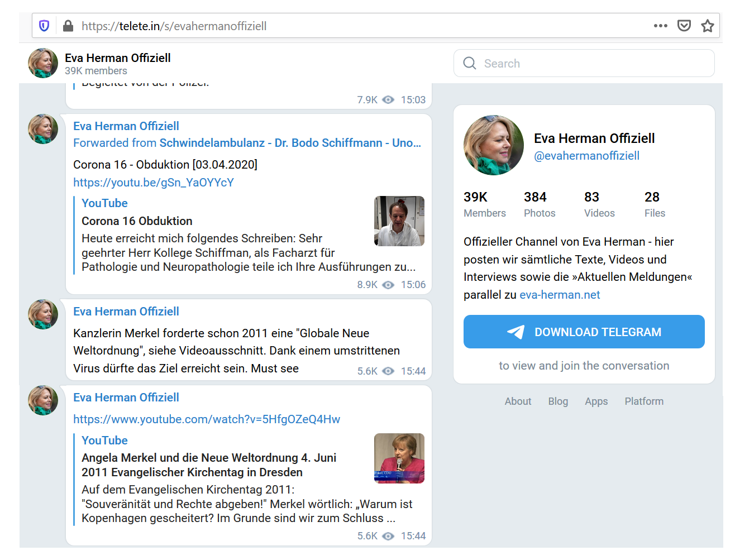The height and width of the screenshot is (560, 735).
Task: Open the eva-herman.net link
Action: tap(560, 295)
